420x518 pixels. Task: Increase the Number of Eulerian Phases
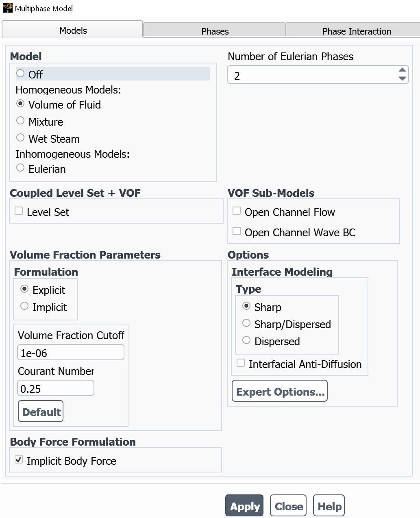[x=402, y=71]
